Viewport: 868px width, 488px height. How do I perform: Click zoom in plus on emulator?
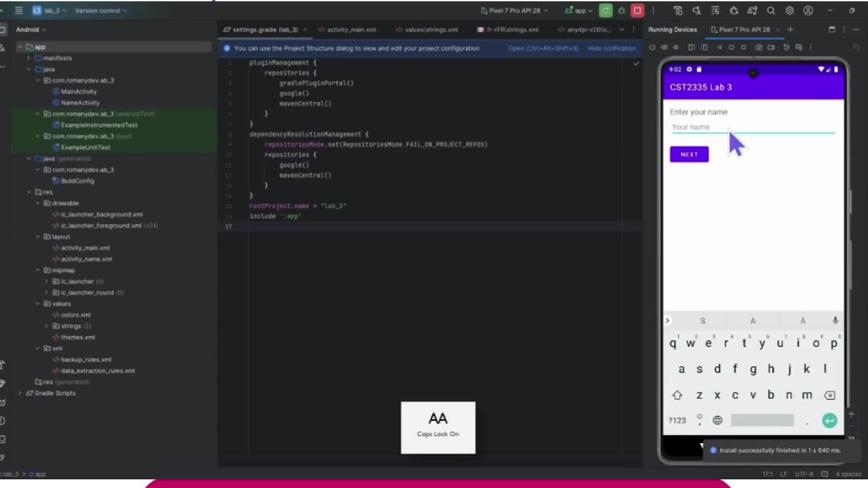pyautogui.click(x=852, y=414)
